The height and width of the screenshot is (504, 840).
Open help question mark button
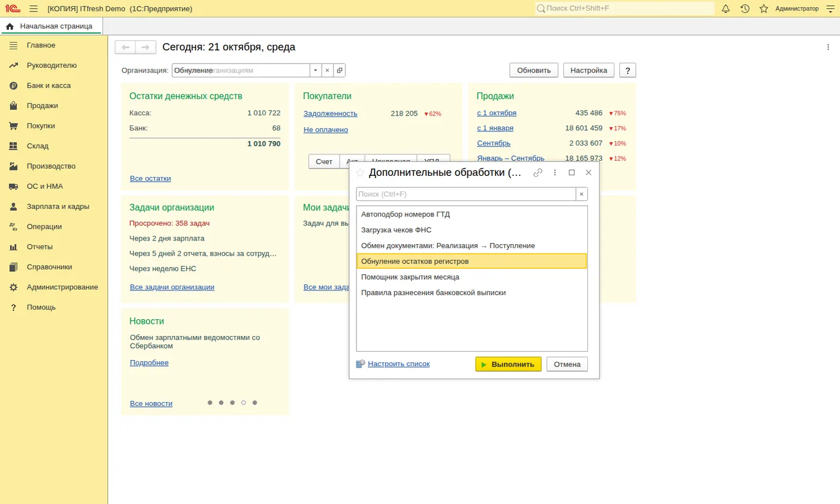pos(628,70)
